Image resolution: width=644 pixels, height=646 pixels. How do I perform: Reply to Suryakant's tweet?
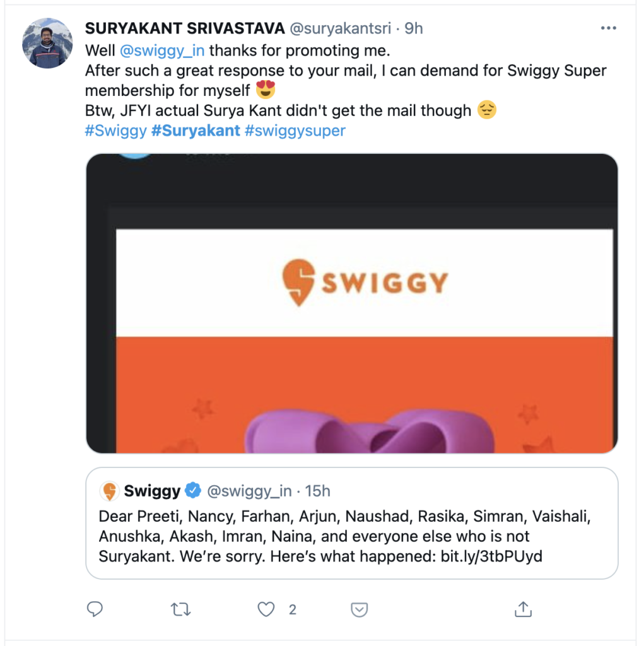click(95, 609)
